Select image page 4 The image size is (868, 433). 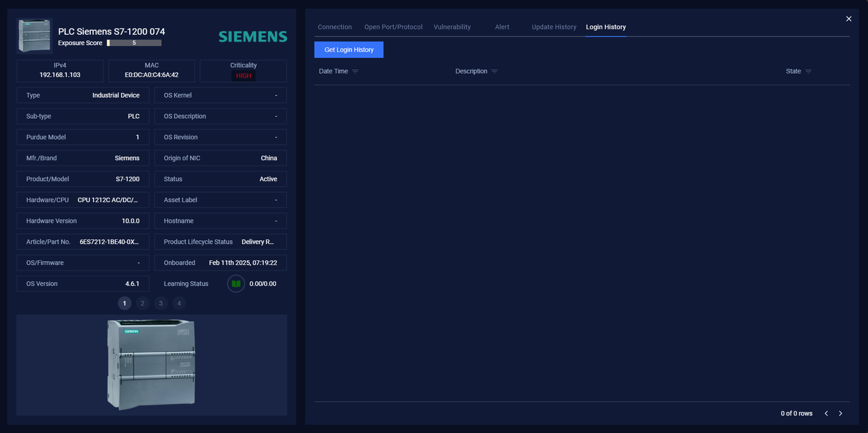click(x=178, y=303)
